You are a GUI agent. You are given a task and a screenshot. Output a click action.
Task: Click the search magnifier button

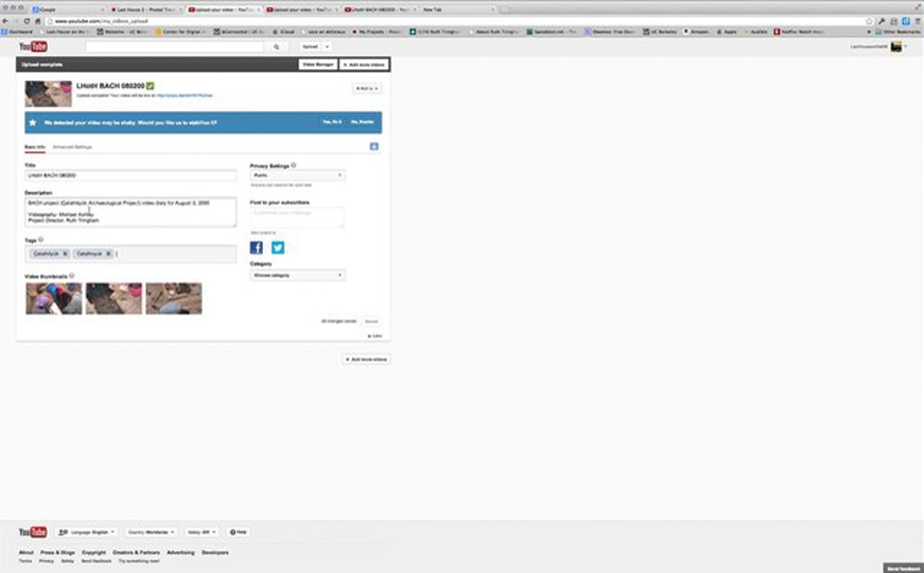[276, 47]
